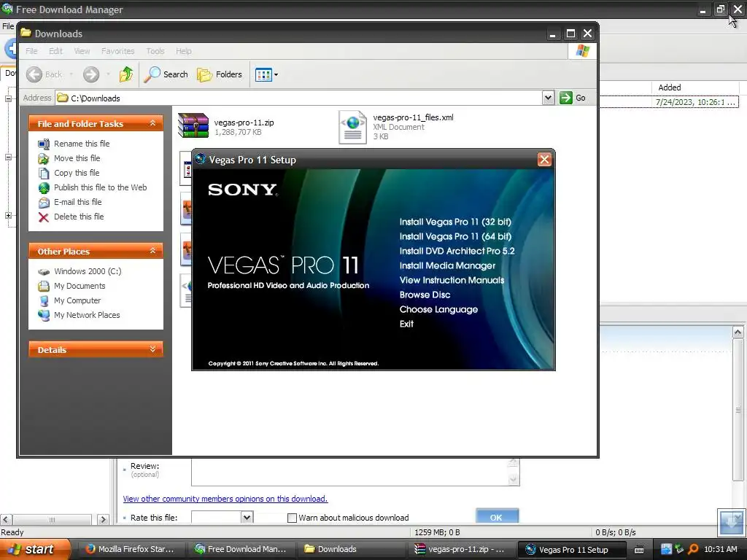This screenshot has width=747, height=560.
Task: Click the OK button in Free Download Manager
Action: click(497, 517)
